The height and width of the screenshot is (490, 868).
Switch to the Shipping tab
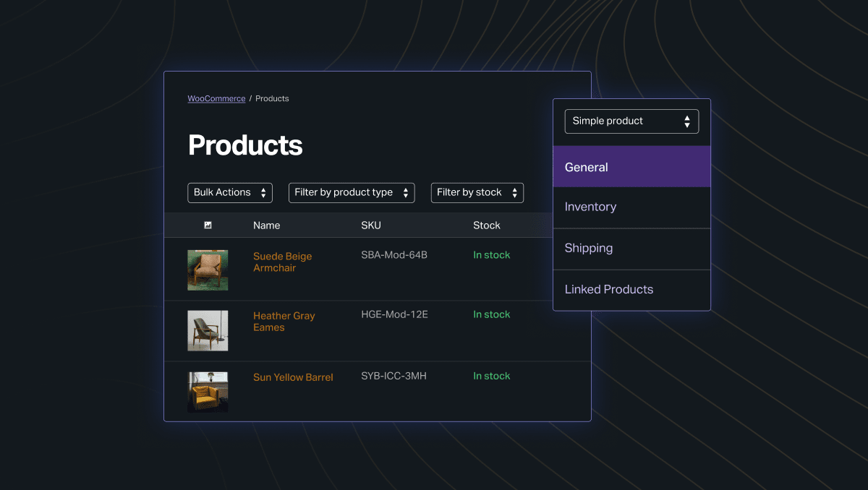tap(632, 249)
